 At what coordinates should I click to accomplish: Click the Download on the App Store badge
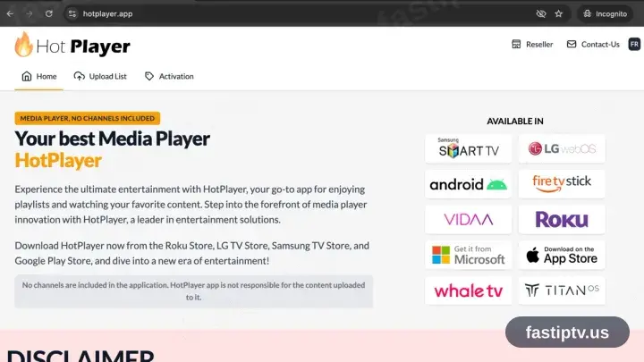pos(562,255)
